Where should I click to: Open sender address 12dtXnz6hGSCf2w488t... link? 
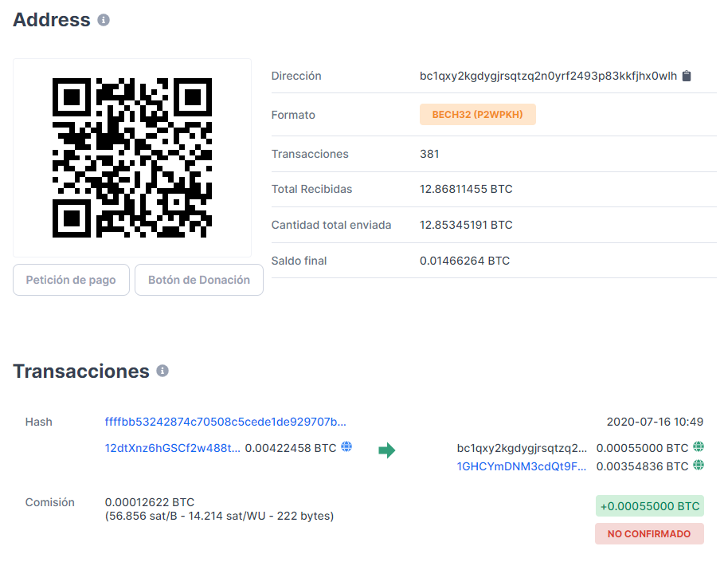point(173,448)
